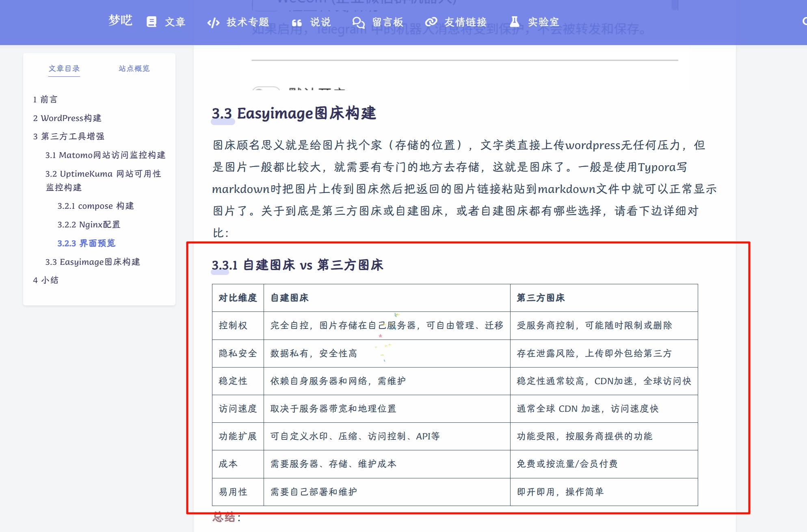Switch to the 文章目录 tab
The height and width of the screenshot is (532, 807).
(x=64, y=68)
